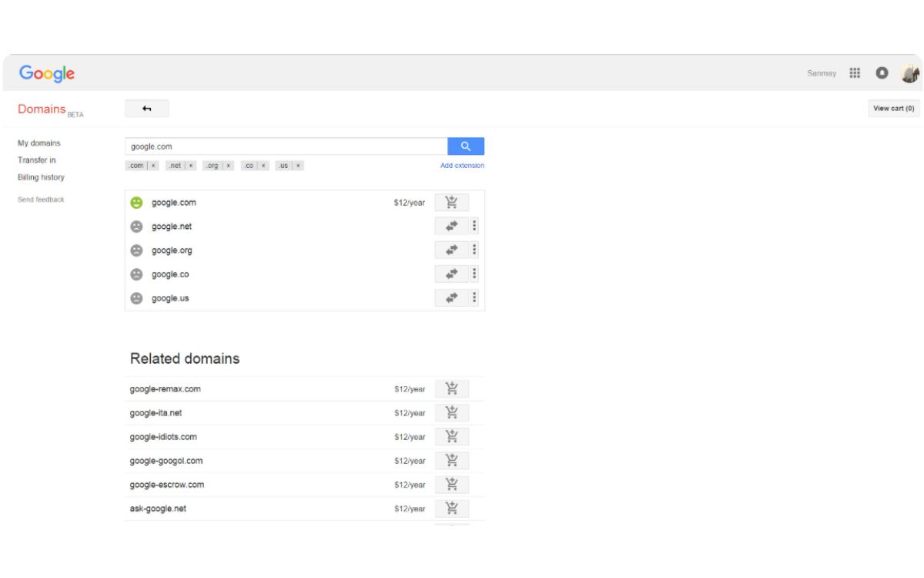Add google-escrow.com to cart
Image resolution: width=924 pixels, height=578 pixels.
point(452,485)
